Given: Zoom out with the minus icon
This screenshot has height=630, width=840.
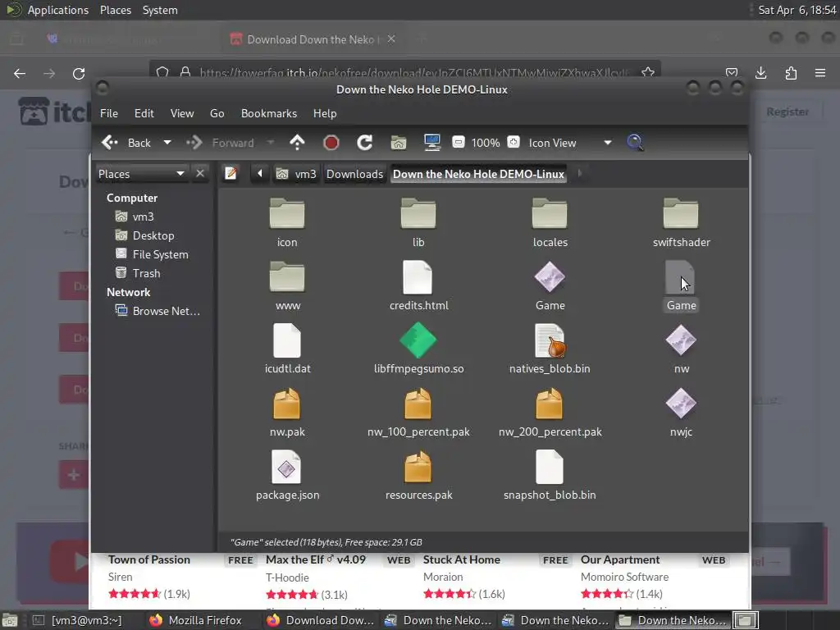Looking at the screenshot, I should pyautogui.click(x=459, y=143).
